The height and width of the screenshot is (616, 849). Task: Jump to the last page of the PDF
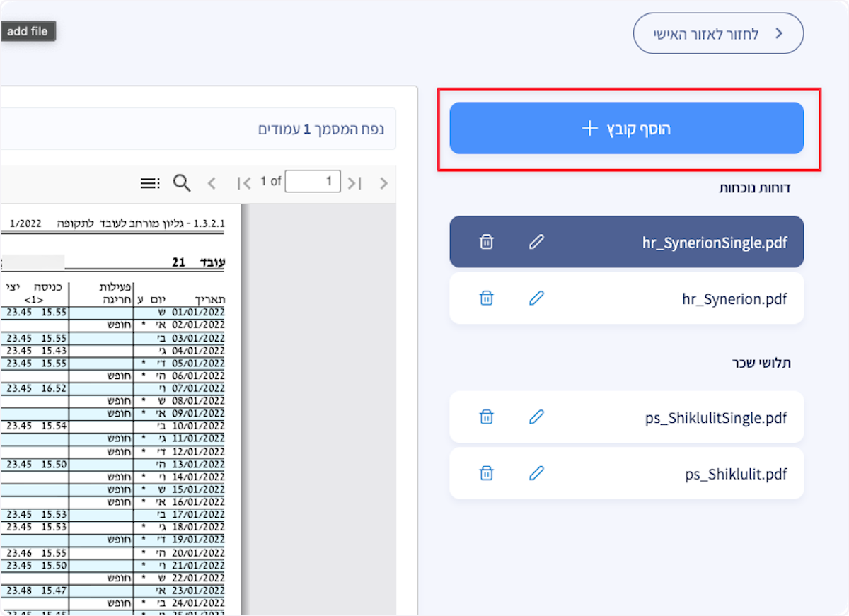pyautogui.click(x=354, y=182)
